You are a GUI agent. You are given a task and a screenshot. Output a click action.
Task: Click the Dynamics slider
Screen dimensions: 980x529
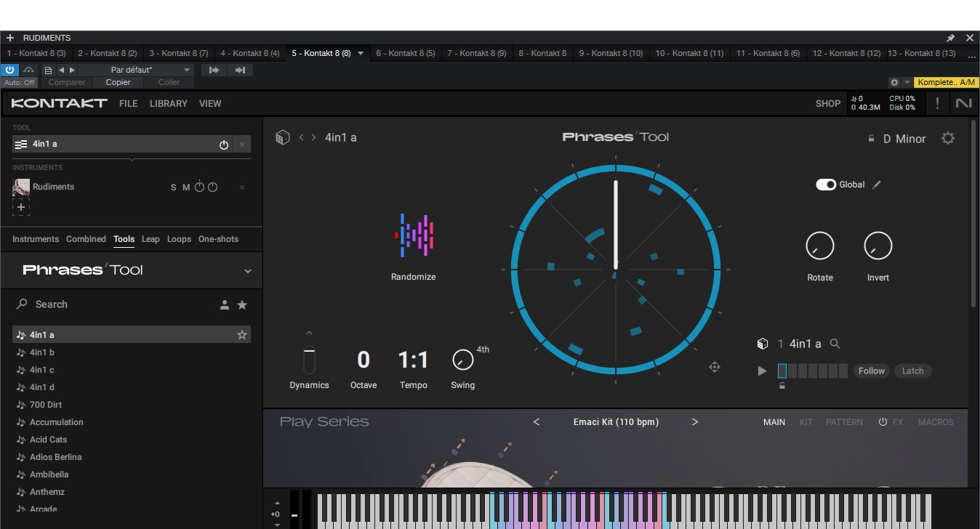click(310, 360)
